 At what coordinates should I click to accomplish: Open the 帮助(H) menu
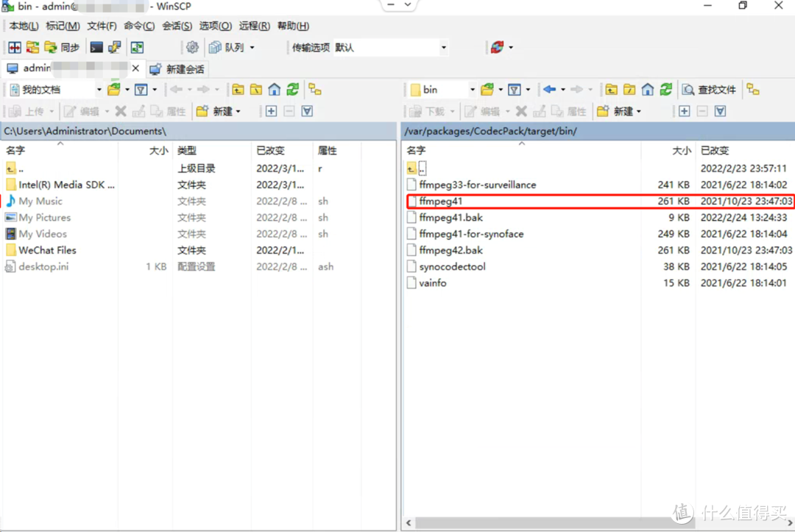click(x=292, y=26)
